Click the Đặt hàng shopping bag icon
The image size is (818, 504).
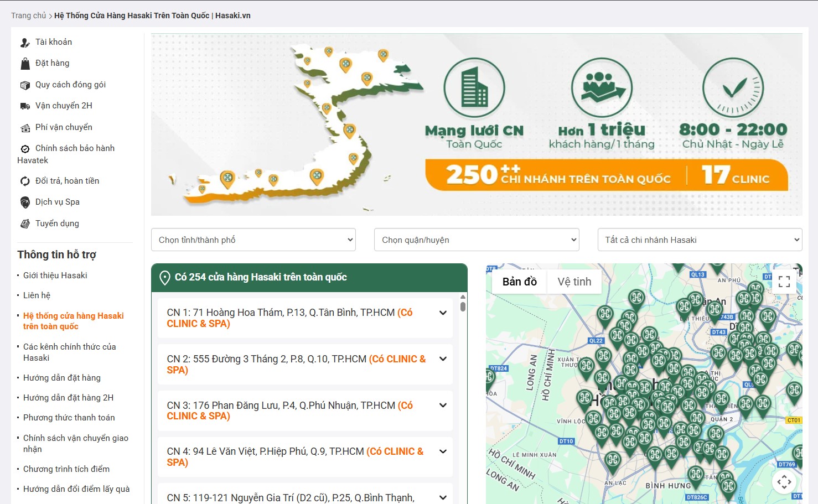25,64
